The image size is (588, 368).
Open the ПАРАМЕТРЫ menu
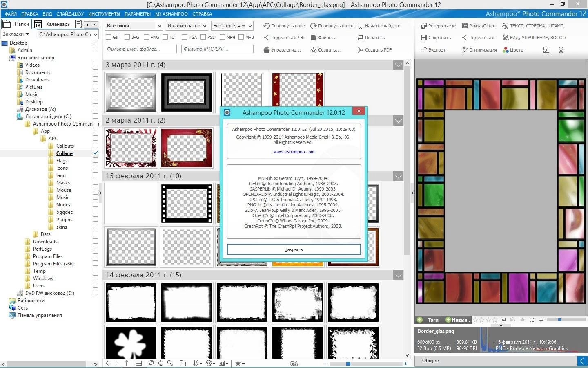[138, 14]
